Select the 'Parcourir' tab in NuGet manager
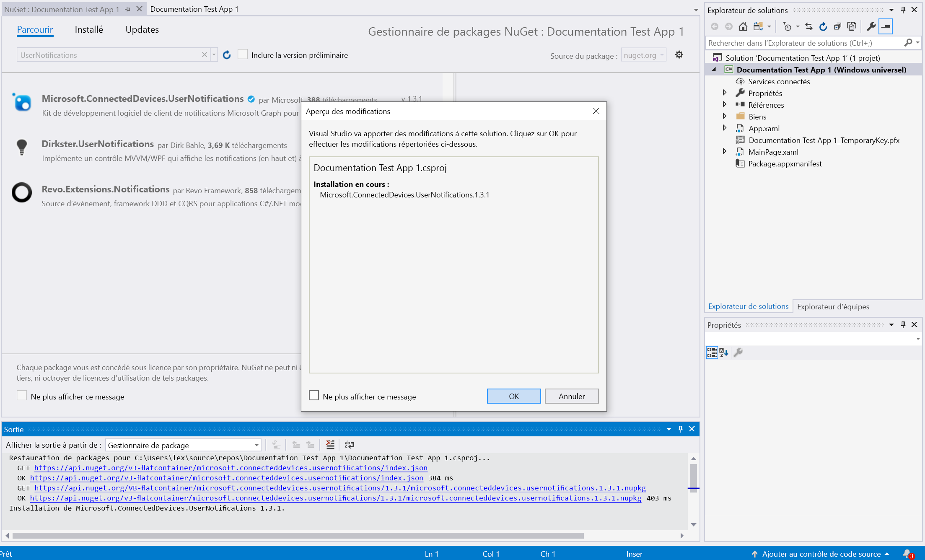 pyautogui.click(x=35, y=30)
